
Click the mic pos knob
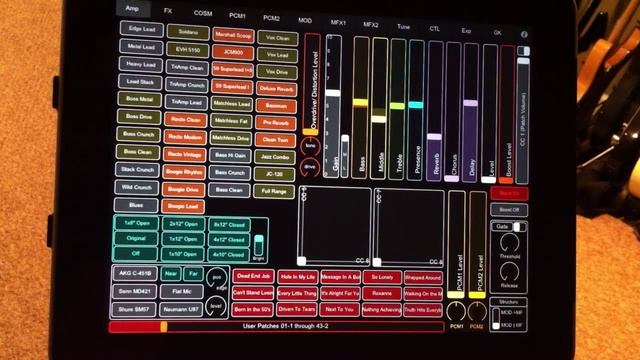tap(216, 277)
